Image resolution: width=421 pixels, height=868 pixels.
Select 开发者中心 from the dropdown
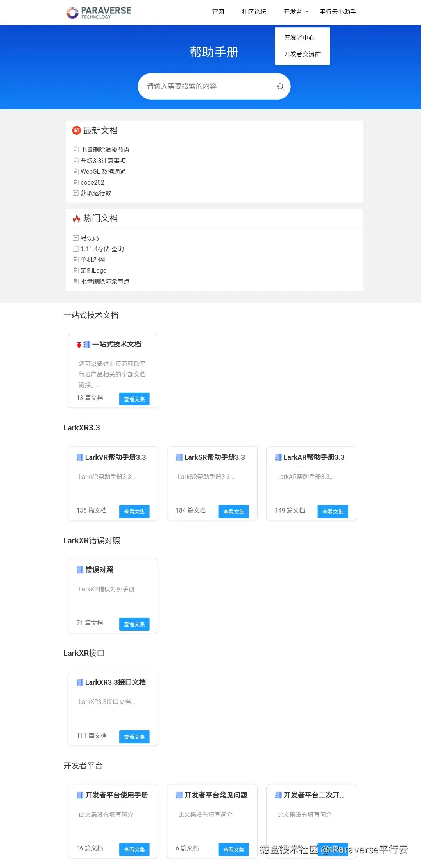pos(299,38)
